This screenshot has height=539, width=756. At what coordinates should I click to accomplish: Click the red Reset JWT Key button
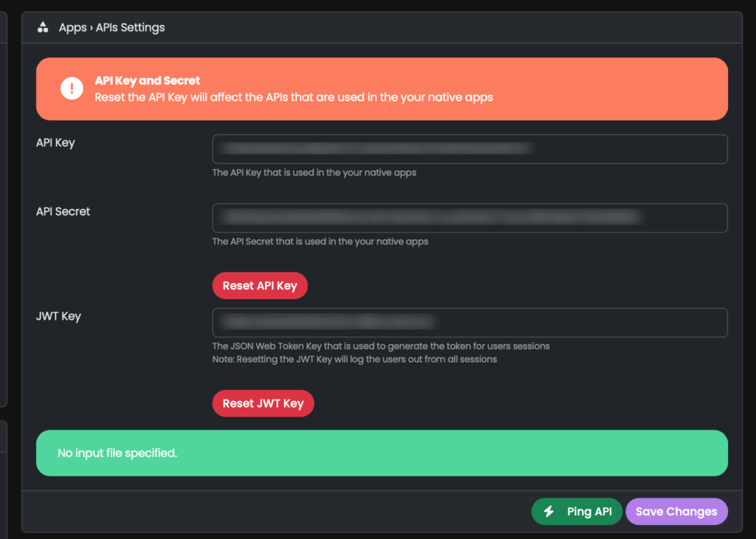coord(264,403)
